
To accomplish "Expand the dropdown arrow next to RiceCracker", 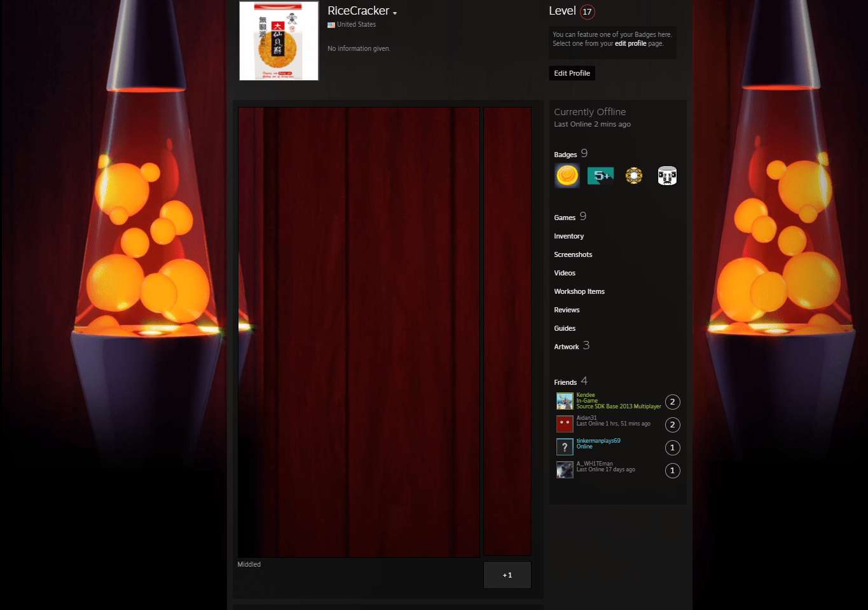I will tap(395, 13).
